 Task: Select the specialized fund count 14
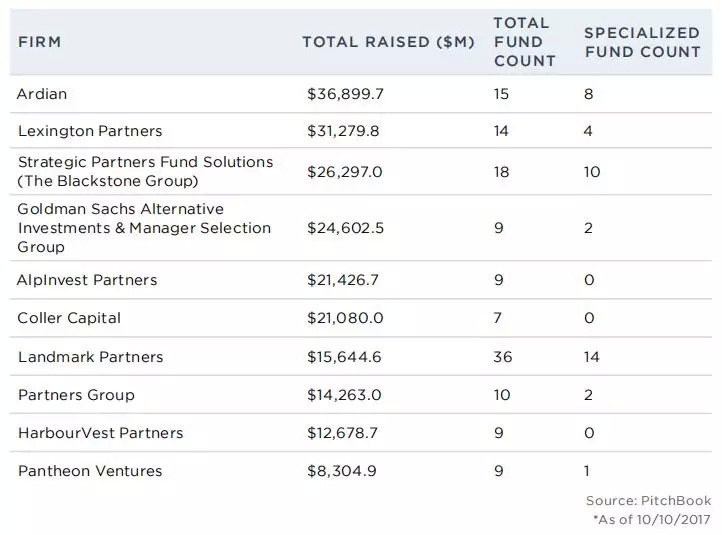coord(592,357)
